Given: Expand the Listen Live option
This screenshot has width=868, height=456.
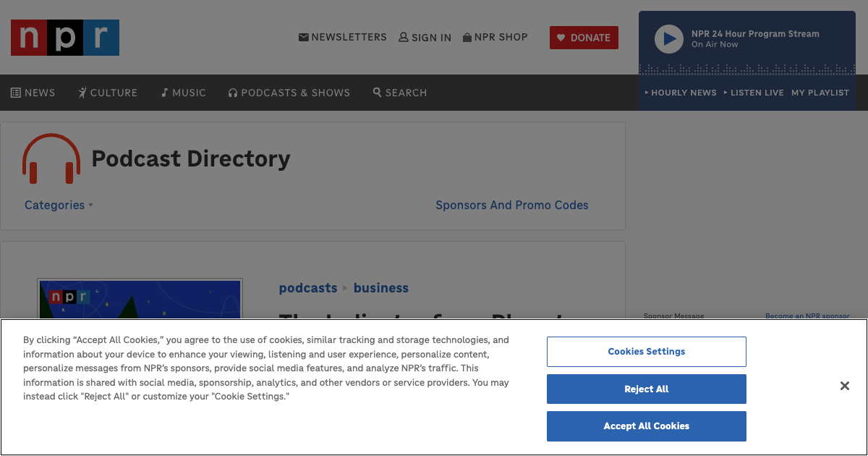Looking at the screenshot, I should (754, 93).
